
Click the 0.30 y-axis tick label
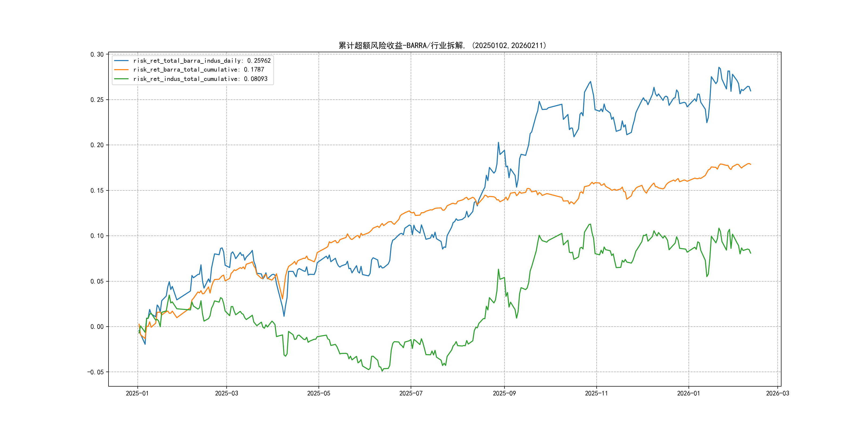click(97, 55)
